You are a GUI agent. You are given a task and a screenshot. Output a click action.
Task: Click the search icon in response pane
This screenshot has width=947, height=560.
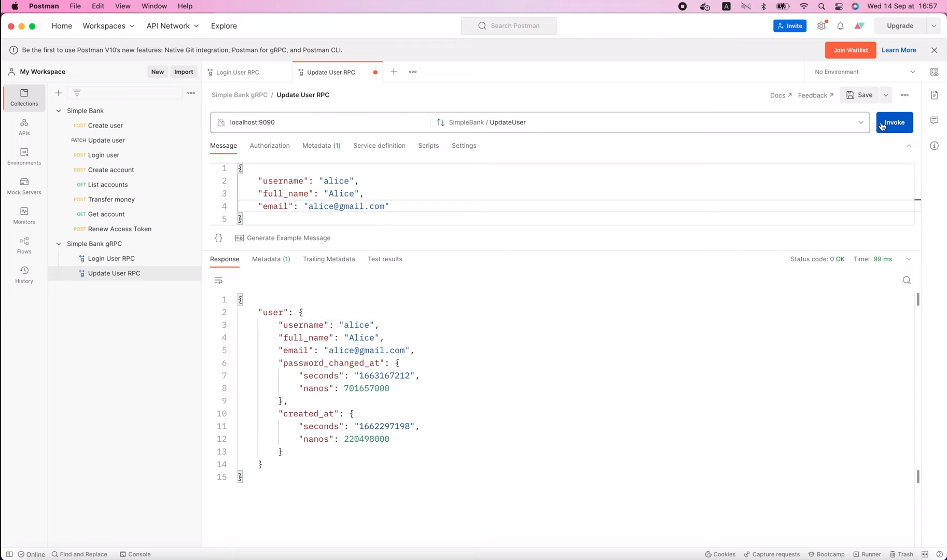point(907,281)
